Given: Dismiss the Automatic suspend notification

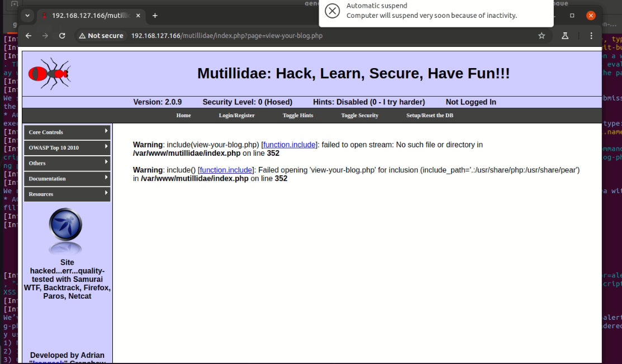Looking at the screenshot, I should pos(333,11).
